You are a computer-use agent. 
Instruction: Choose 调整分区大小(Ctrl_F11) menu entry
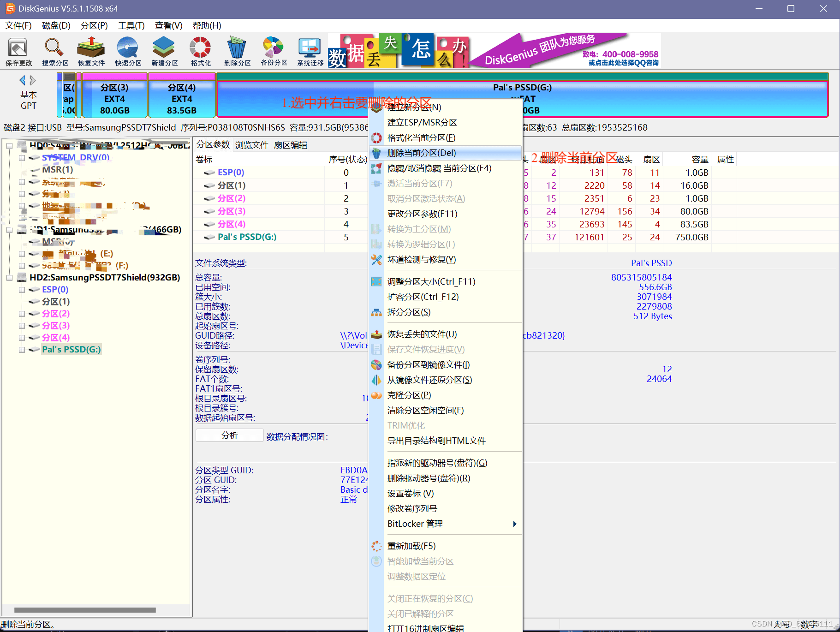[446, 281]
